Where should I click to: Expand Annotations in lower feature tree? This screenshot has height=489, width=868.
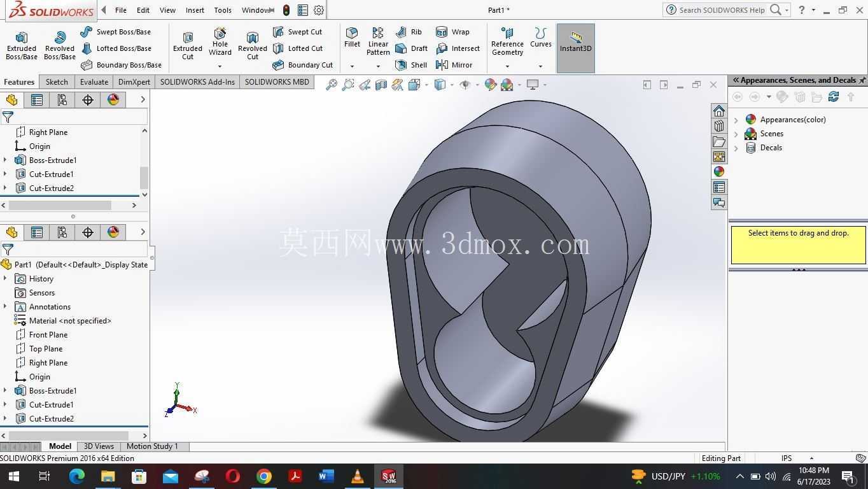pyautogui.click(x=5, y=307)
